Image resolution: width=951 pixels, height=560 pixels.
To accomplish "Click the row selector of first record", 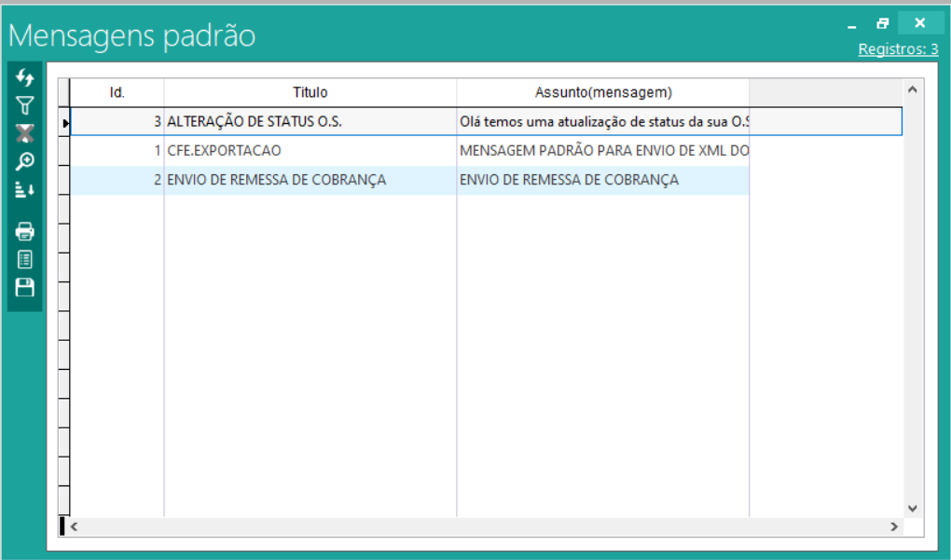I will (64, 122).
